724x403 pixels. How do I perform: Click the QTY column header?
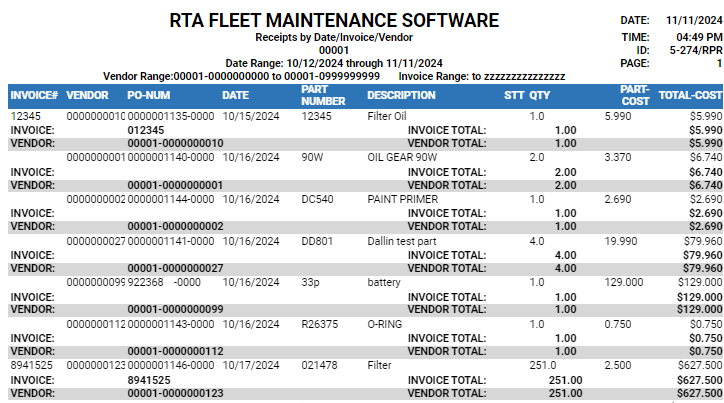point(540,96)
